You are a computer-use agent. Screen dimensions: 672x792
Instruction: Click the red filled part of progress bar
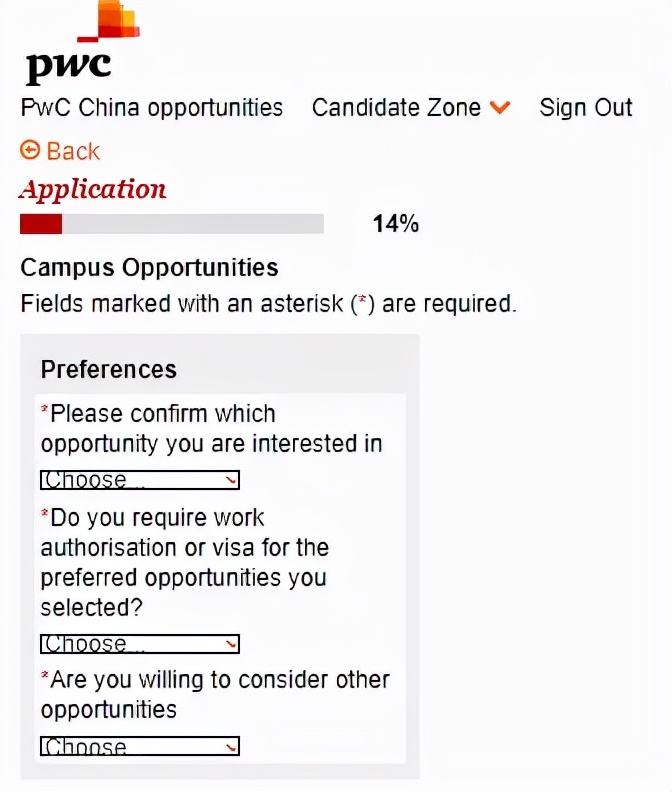(41, 224)
